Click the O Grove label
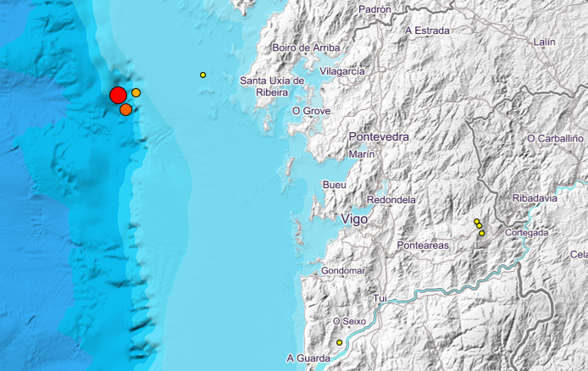The width and height of the screenshot is (588, 371). pyautogui.click(x=311, y=111)
